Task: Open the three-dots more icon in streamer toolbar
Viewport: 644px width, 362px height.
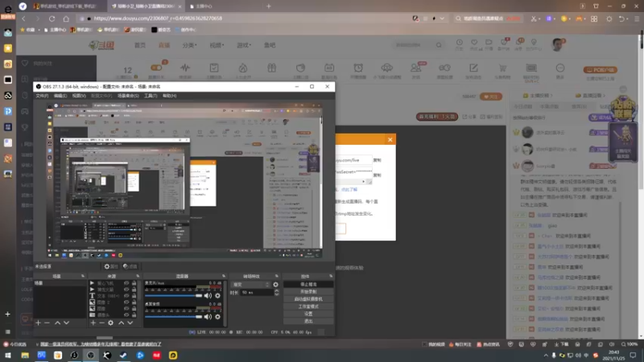Action: click(560, 68)
